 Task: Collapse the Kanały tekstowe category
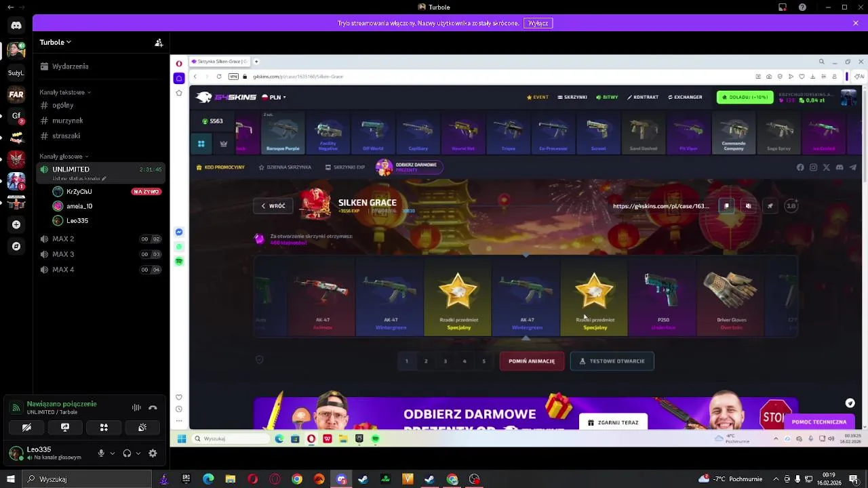(x=65, y=92)
